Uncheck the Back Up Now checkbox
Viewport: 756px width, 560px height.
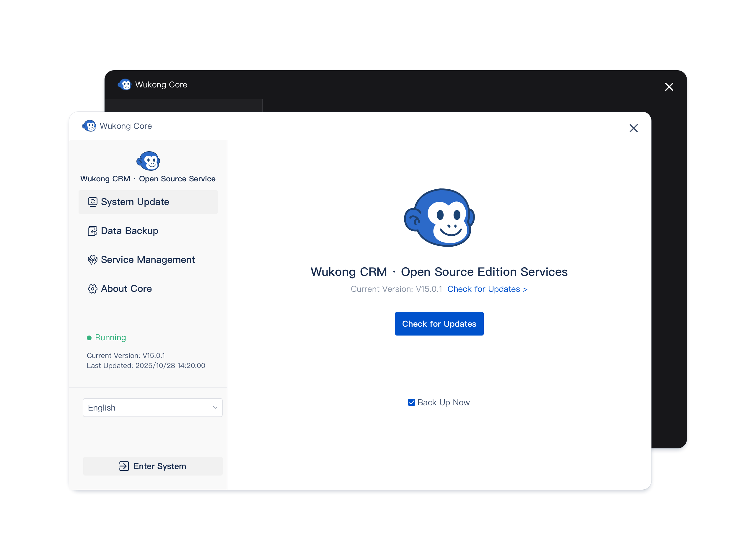(x=411, y=402)
